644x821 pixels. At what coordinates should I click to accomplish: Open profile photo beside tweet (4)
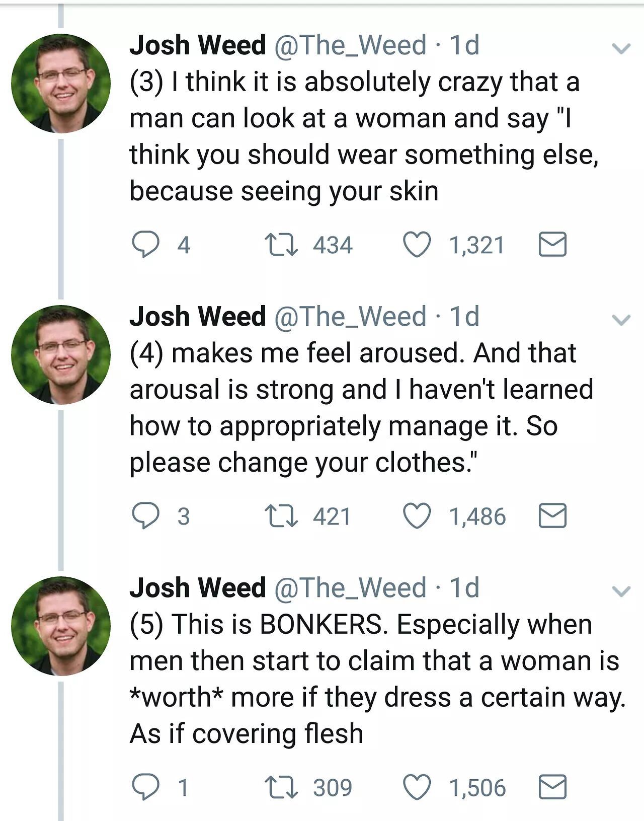pos(61,355)
